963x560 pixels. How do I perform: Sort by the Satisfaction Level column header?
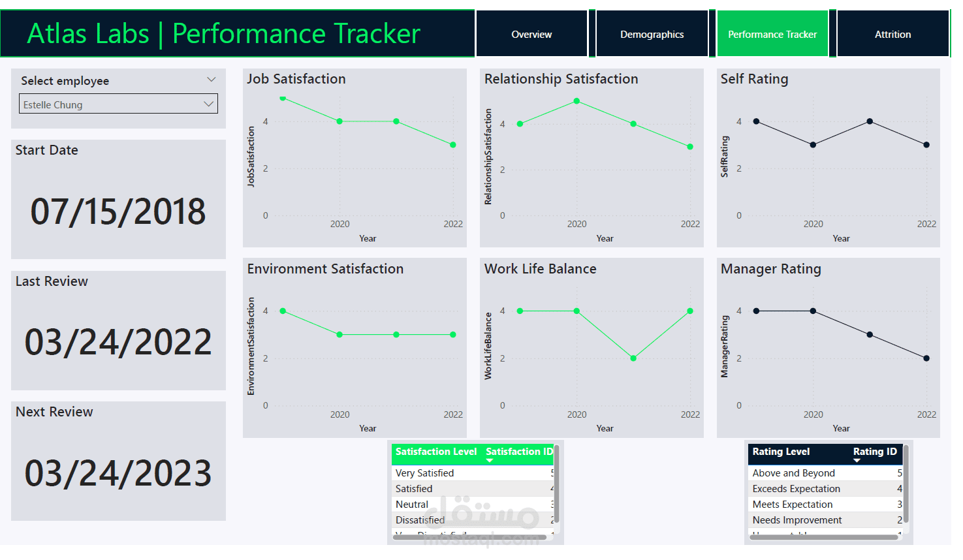pos(435,452)
